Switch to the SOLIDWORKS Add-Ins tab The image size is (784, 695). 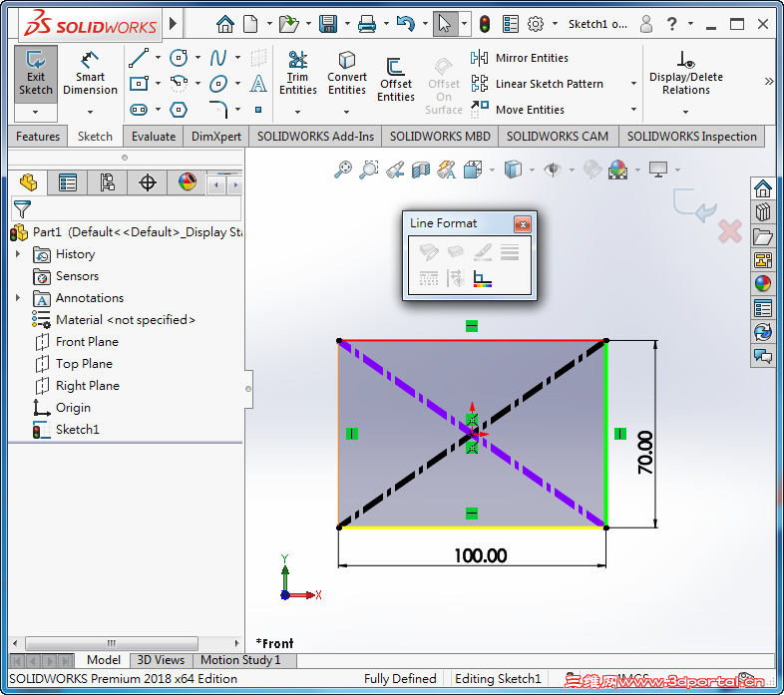[315, 137]
